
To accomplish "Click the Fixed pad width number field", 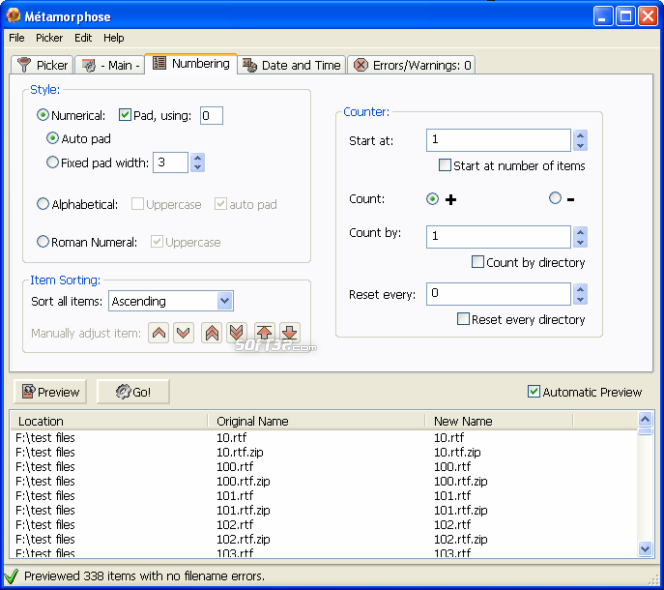I will tap(171, 162).
